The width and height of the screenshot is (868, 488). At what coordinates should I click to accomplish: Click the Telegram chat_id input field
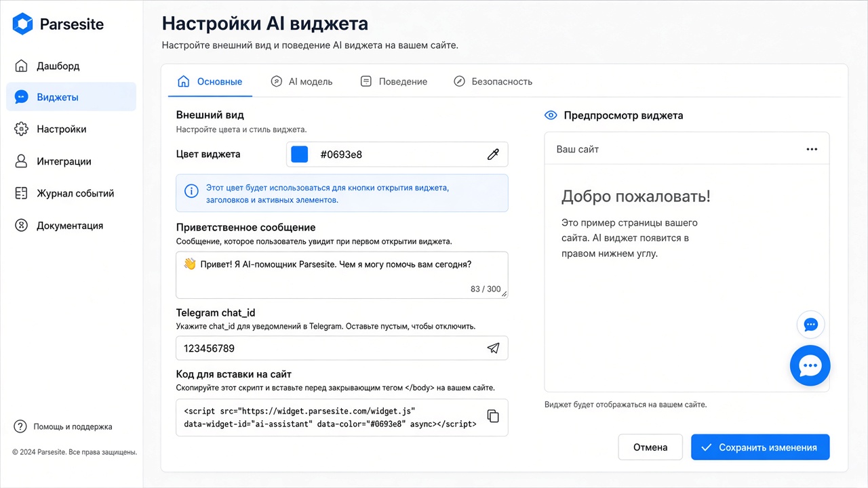(x=342, y=348)
